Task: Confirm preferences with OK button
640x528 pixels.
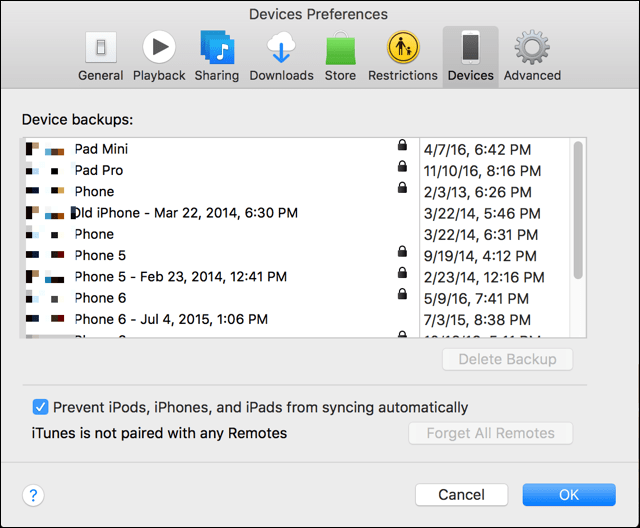Action: point(569,495)
